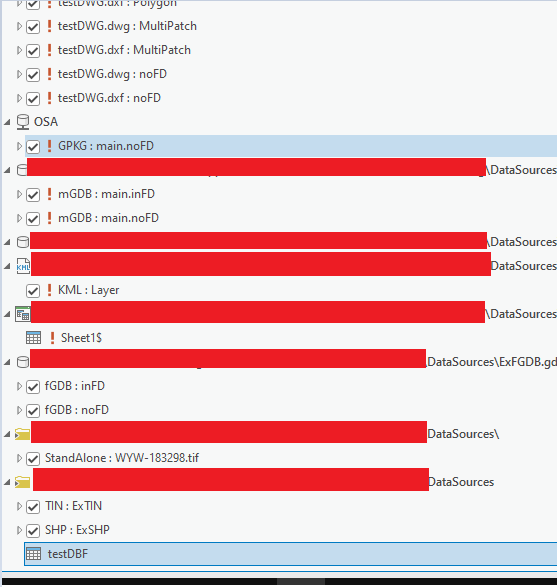
Task: Toggle the TIN : ExTIN checkbox
Action: [x=33, y=506]
